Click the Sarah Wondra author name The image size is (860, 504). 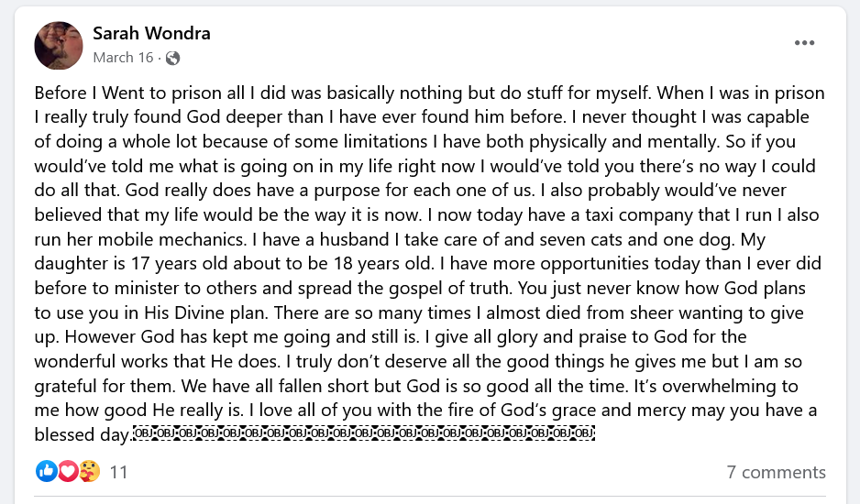(151, 34)
